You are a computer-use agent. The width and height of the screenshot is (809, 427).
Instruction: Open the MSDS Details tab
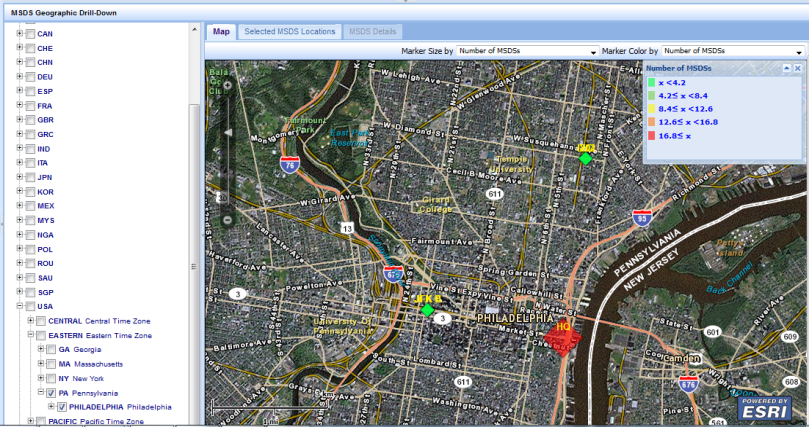tap(373, 31)
